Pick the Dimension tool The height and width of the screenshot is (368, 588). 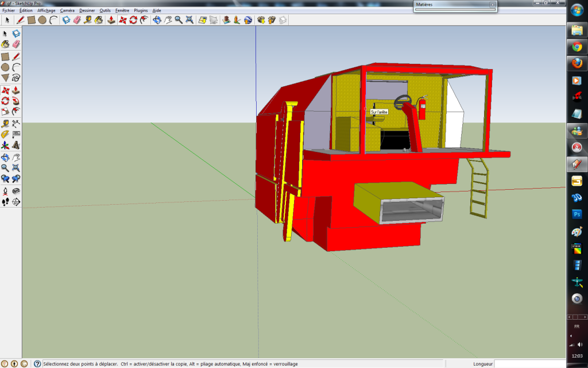[16, 124]
